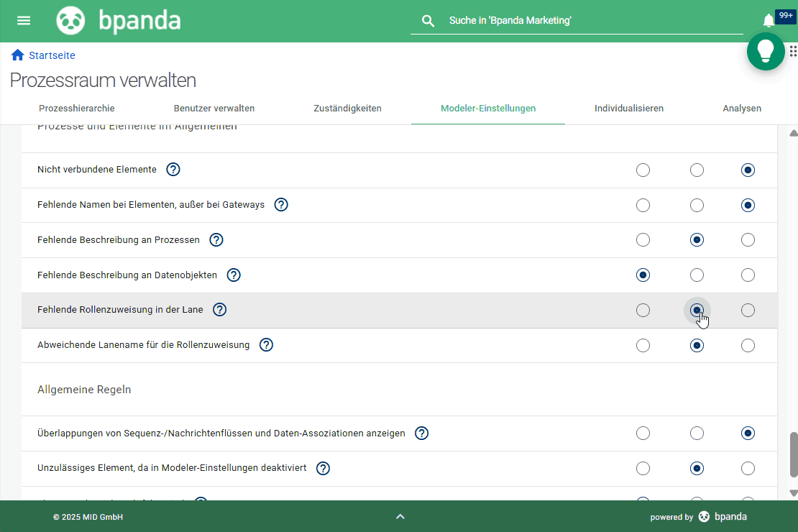Select third radio for Fehlende Beschreibung an Datenobjekten
Screen dimensions: 798x532
[748, 275]
